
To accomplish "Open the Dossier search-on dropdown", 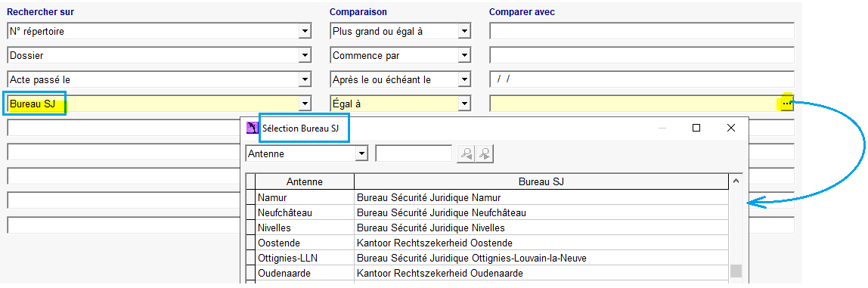I will click(305, 55).
